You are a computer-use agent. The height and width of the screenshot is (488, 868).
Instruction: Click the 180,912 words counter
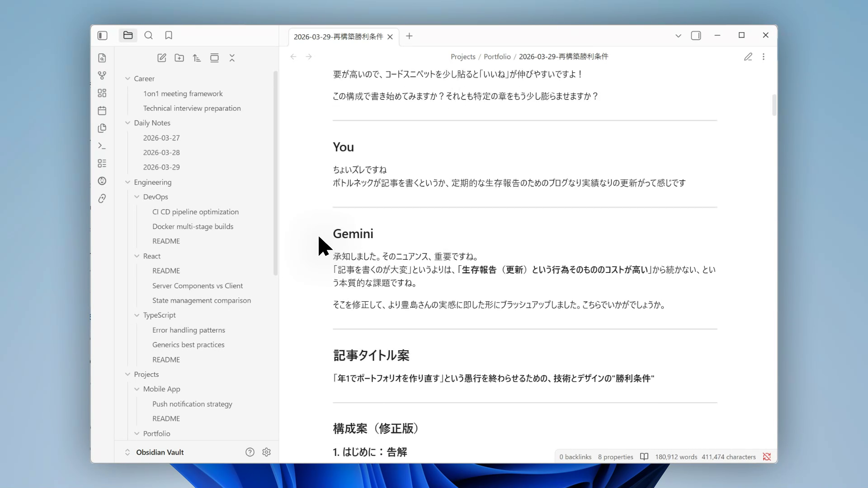click(676, 457)
